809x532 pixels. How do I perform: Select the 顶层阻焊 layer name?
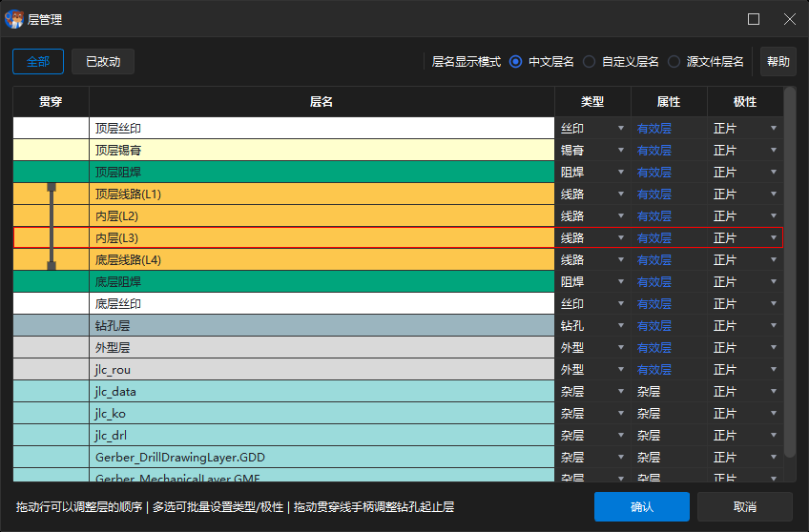click(x=118, y=173)
